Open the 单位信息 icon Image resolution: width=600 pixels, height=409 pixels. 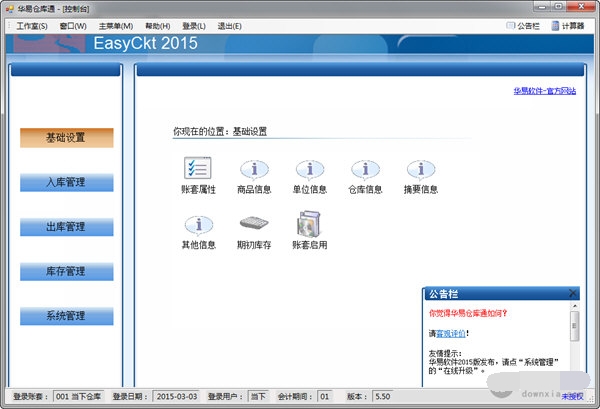coord(310,171)
